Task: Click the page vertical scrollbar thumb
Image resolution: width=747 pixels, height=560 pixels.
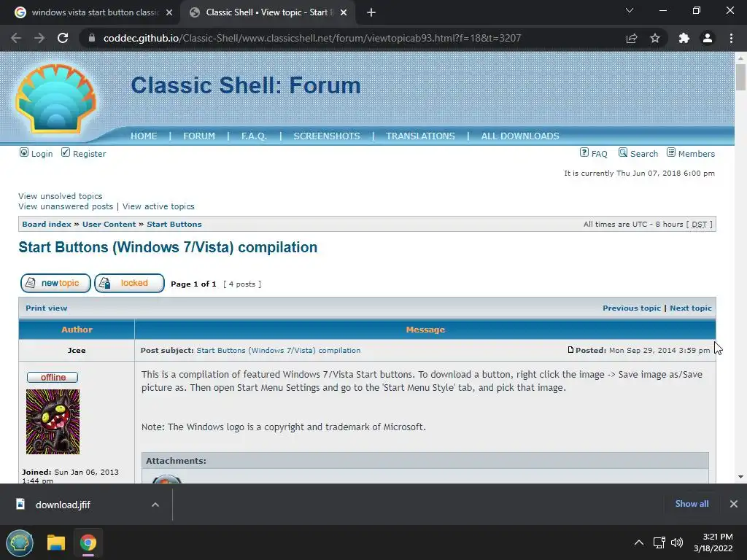Action: tap(740, 77)
